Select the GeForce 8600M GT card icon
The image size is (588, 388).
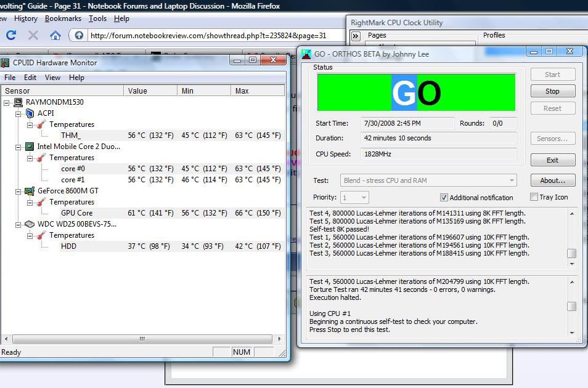point(30,191)
